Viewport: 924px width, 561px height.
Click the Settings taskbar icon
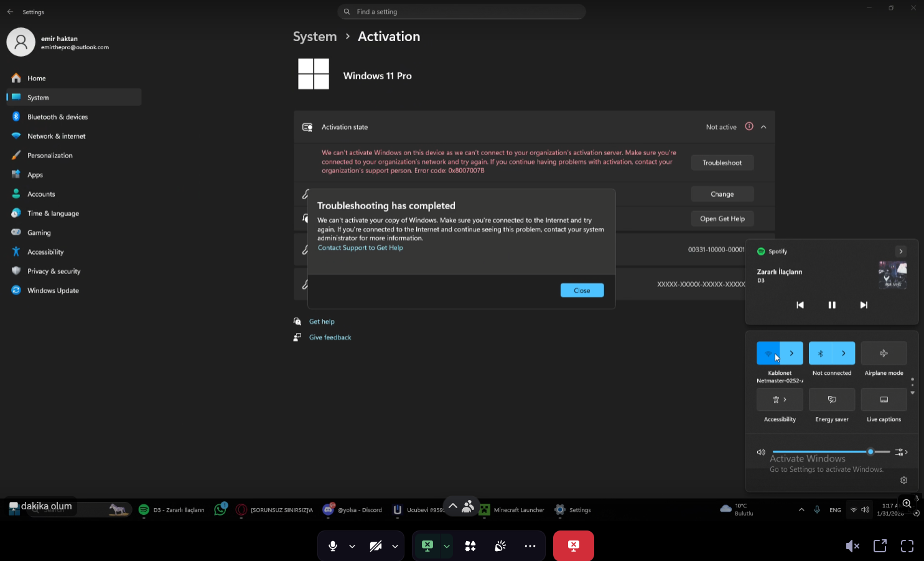[x=572, y=510]
